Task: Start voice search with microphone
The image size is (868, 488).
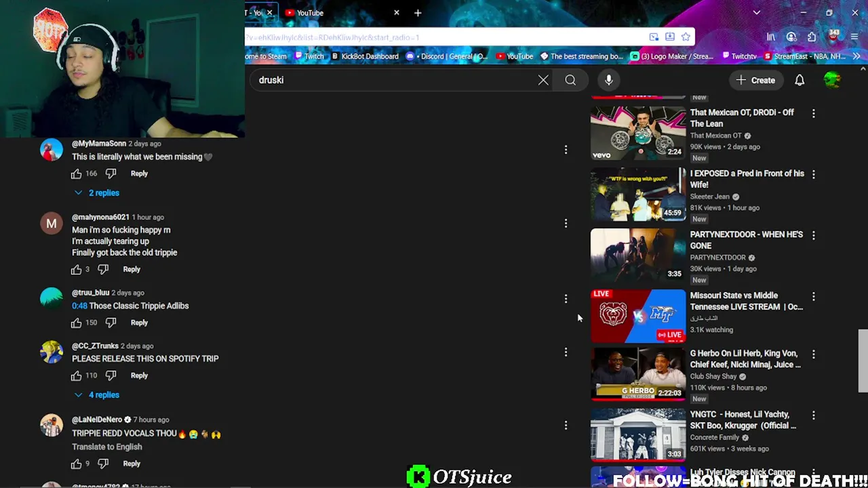Action: pos(609,80)
